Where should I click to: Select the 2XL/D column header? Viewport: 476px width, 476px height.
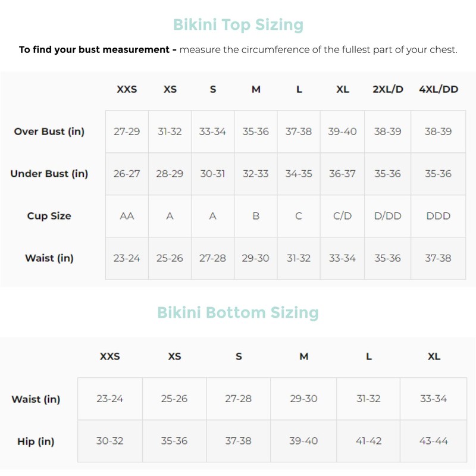[x=388, y=89]
